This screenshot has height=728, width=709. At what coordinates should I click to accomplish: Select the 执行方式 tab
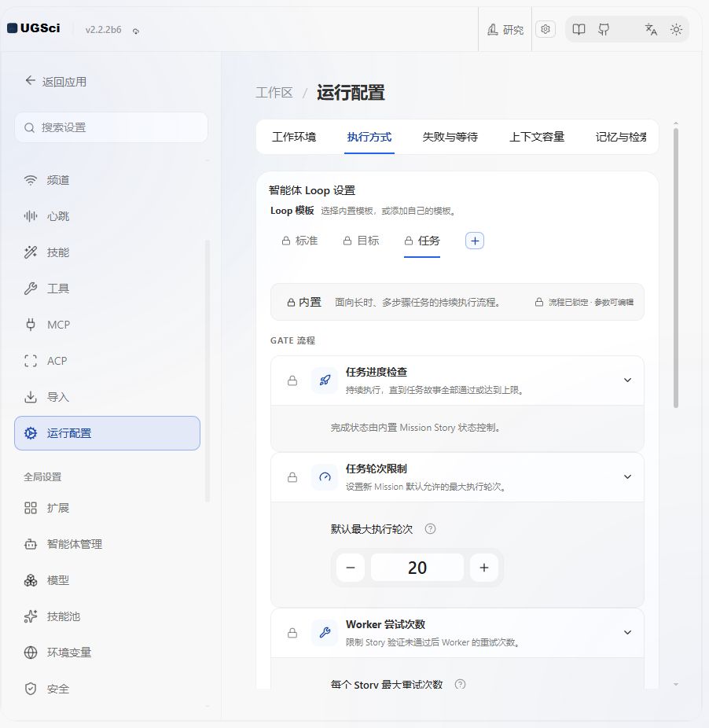pyautogui.click(x=369, y=137)
